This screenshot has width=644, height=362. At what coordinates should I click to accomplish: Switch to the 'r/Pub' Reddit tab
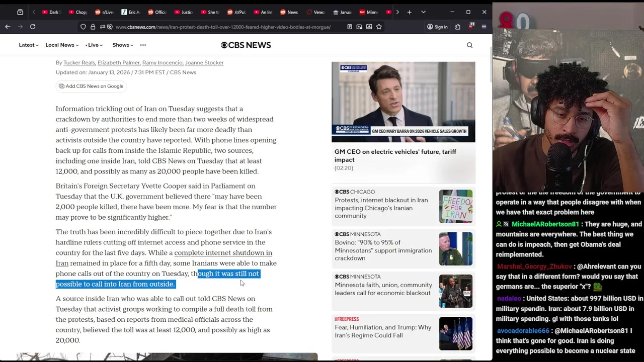236,12
